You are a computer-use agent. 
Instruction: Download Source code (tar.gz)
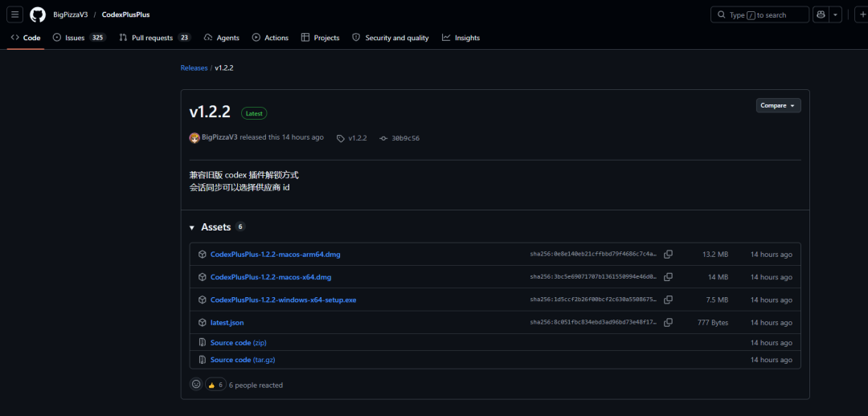pos(243,360)
